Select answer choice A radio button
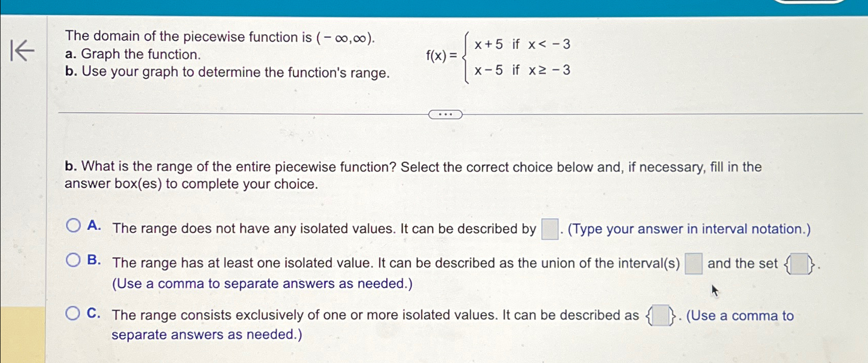Screen dimensions: 868x363 pyautogui.click(x=73, y=225)
